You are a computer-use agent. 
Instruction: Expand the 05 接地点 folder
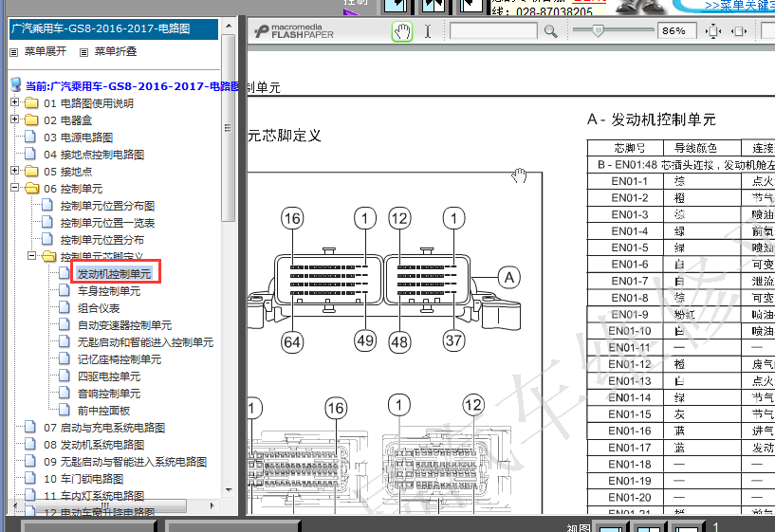(15, 171)
